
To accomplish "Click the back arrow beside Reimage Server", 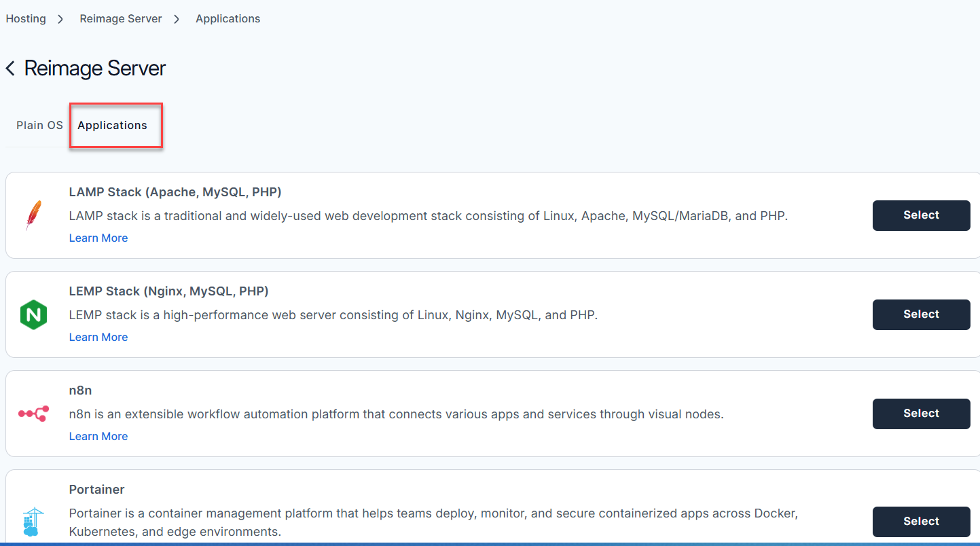I will coord(10,68).
